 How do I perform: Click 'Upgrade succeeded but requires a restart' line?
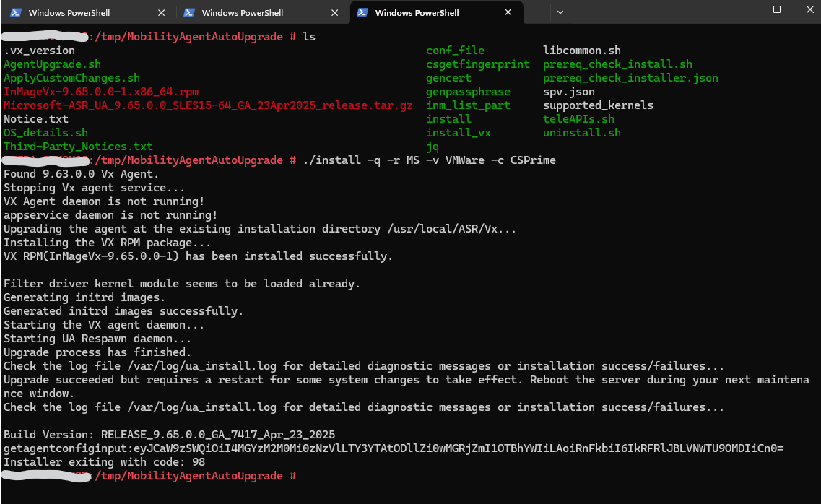click(407, 386)
